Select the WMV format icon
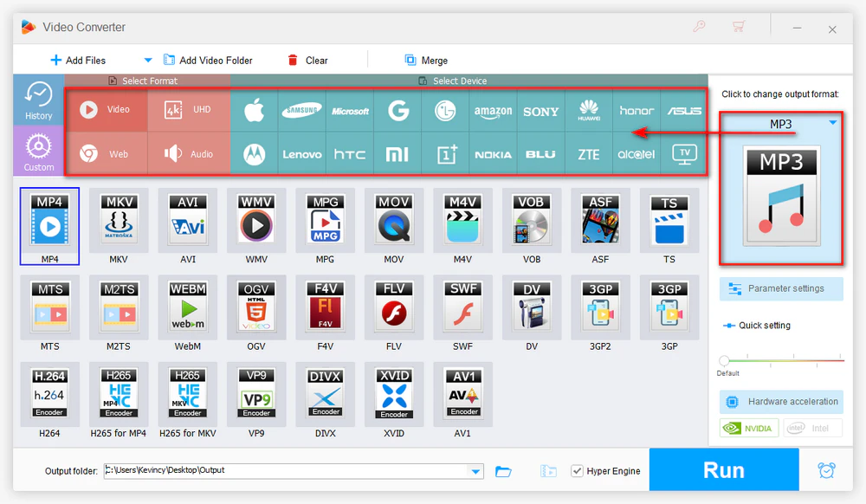 256,220
